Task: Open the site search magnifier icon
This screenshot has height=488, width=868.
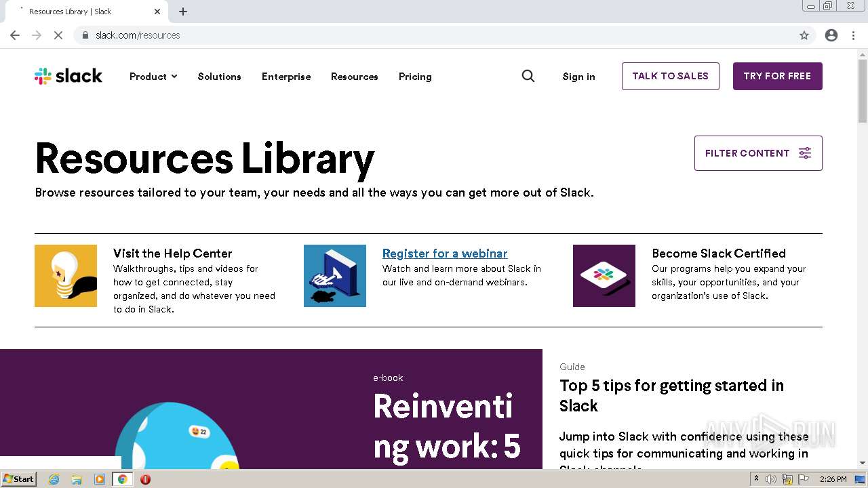Action: (528, 76)
